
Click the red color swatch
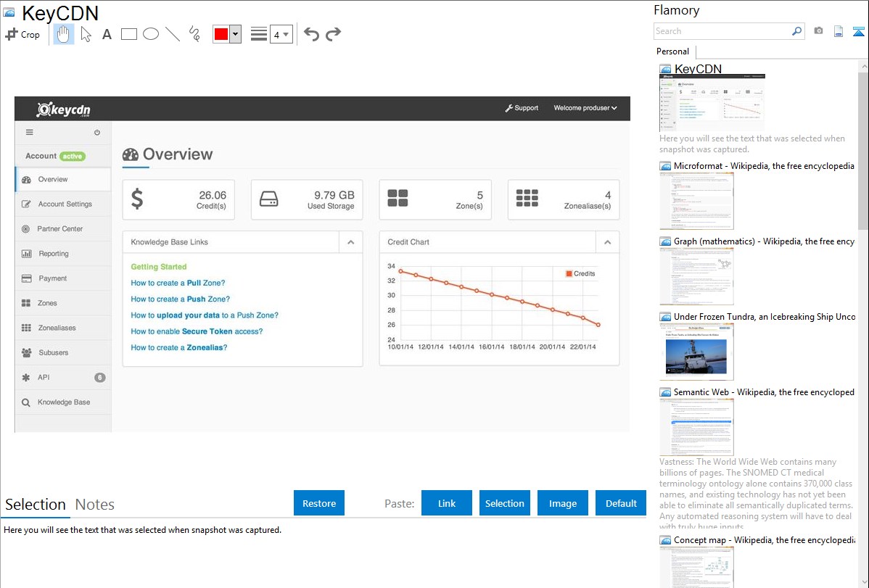[x=221, y=34]
